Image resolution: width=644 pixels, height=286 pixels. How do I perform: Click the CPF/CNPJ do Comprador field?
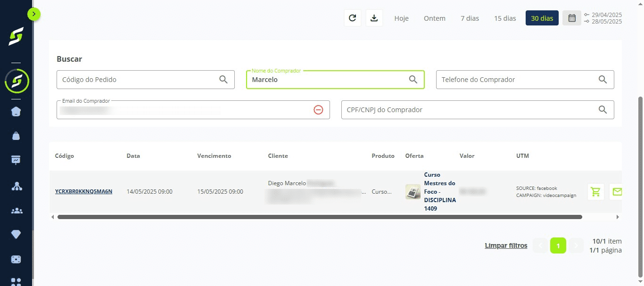click(478, 110)
